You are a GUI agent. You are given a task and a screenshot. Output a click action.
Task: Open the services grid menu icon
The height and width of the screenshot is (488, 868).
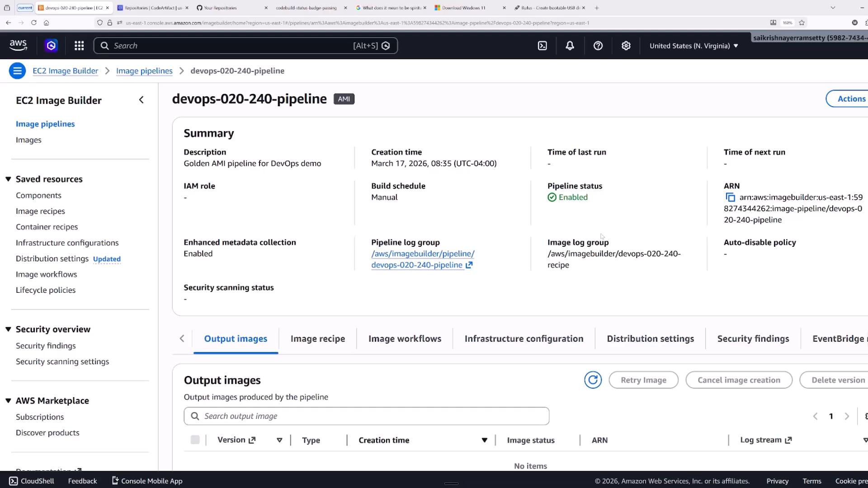click(79, 46)
